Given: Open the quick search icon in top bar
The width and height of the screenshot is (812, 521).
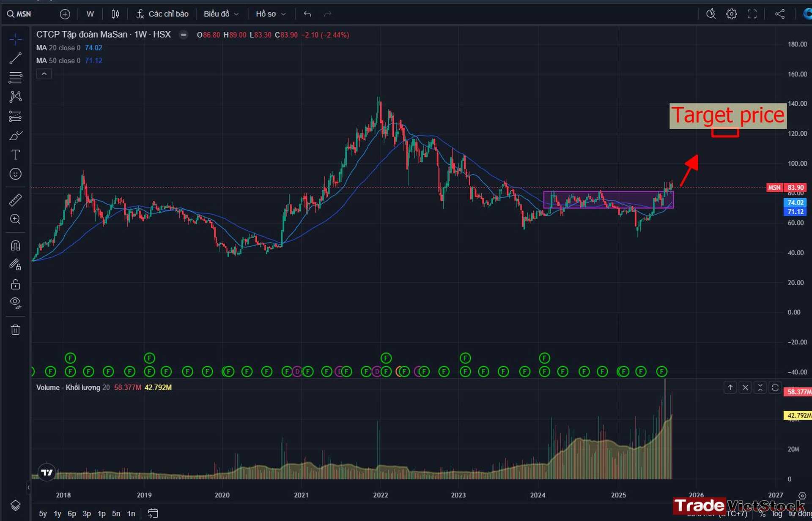Looking at the screenshot, I should (x=711, y=14).
